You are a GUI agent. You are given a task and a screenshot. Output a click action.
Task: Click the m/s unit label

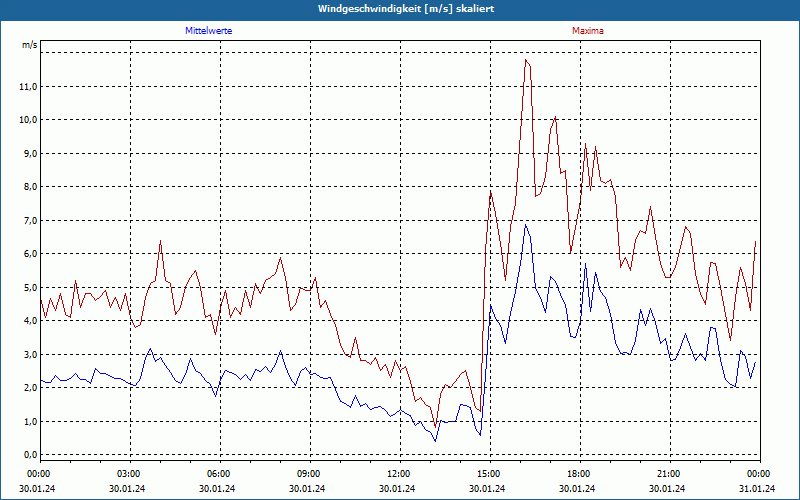tap(30, 45)
